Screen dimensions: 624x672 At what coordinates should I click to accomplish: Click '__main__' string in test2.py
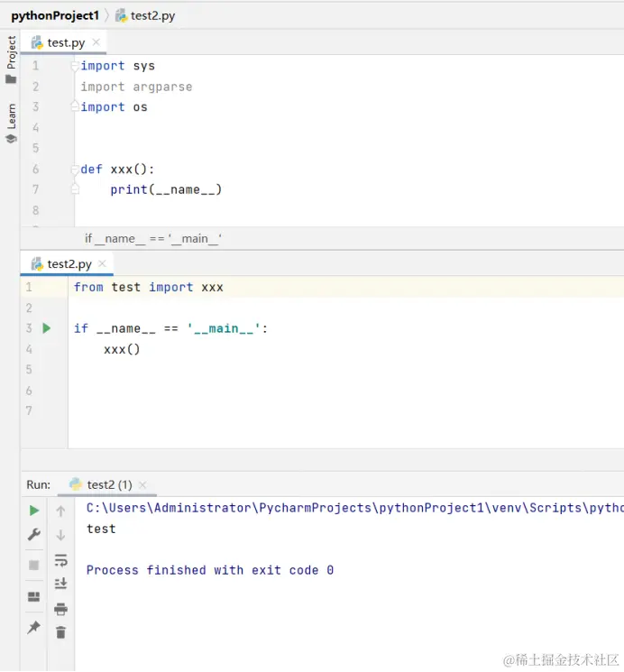[224, 328]
